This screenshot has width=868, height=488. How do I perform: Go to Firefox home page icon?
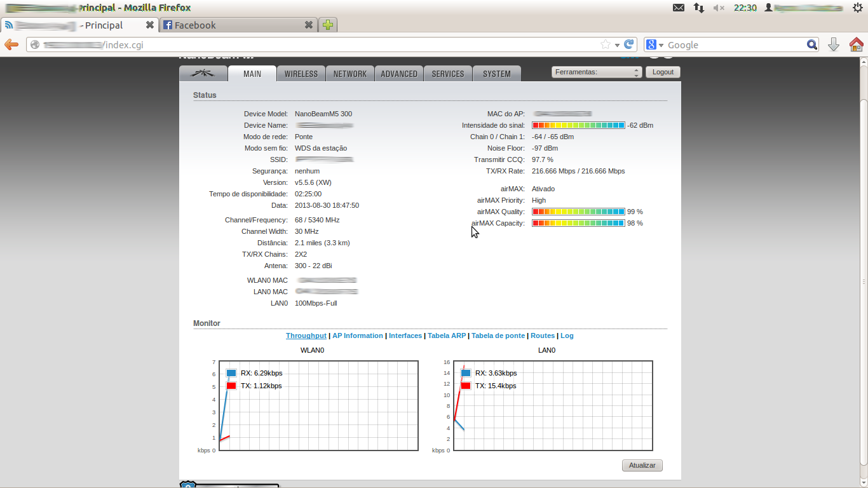856,44
